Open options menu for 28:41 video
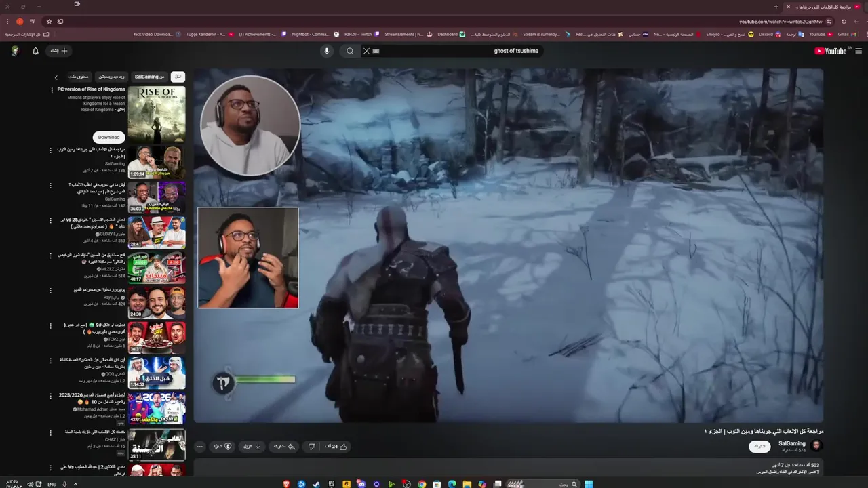This screenshot has width=868, height=488. click(x=50, y=221)
